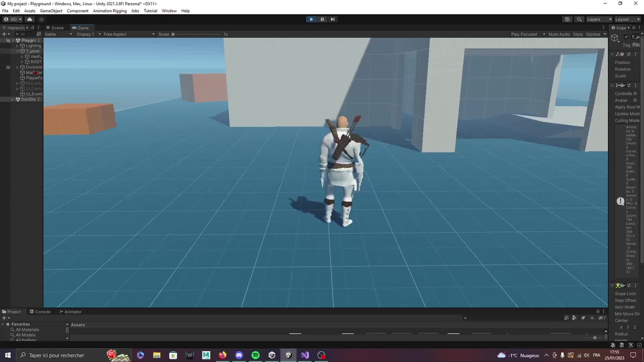Switch to the Scene tab

point(55,28)
